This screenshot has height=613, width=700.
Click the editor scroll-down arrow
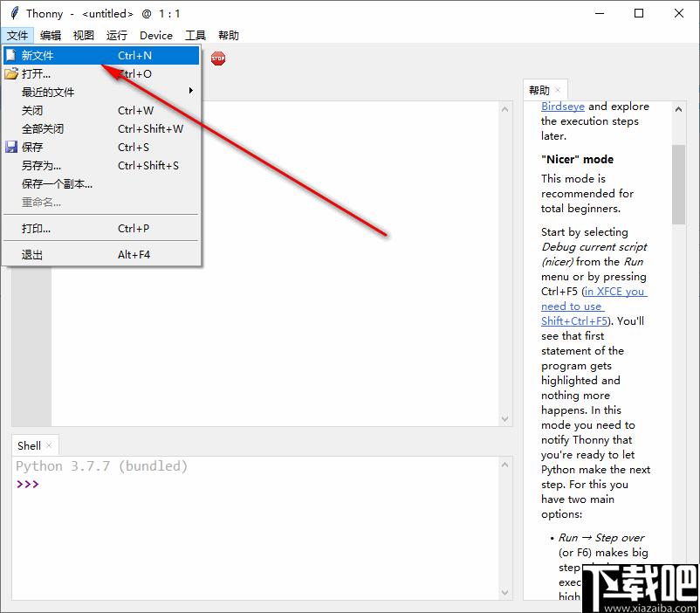coord(504,418)
